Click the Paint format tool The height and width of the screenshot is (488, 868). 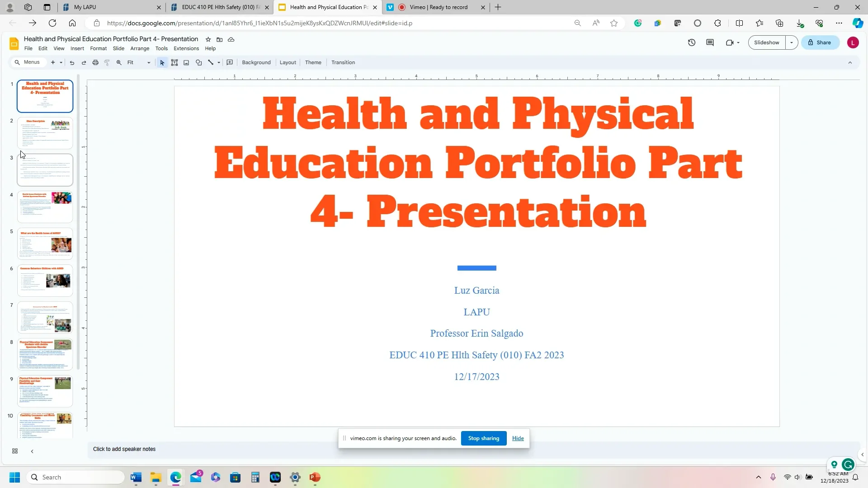107,62
